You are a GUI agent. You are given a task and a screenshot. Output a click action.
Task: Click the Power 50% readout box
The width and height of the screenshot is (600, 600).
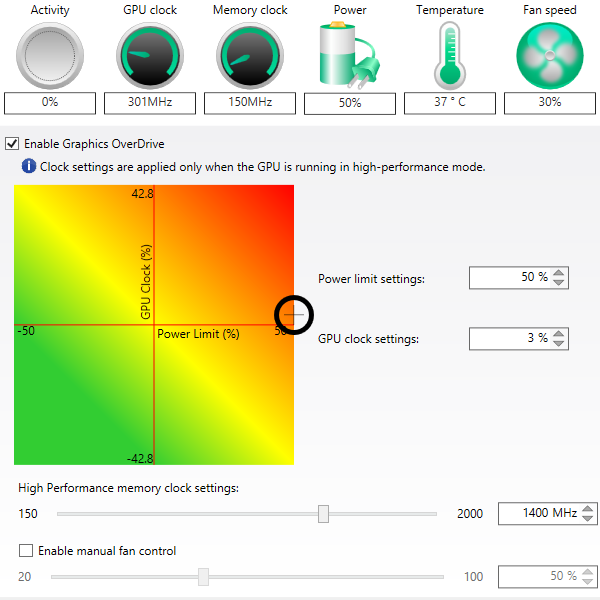pos(350,103)
